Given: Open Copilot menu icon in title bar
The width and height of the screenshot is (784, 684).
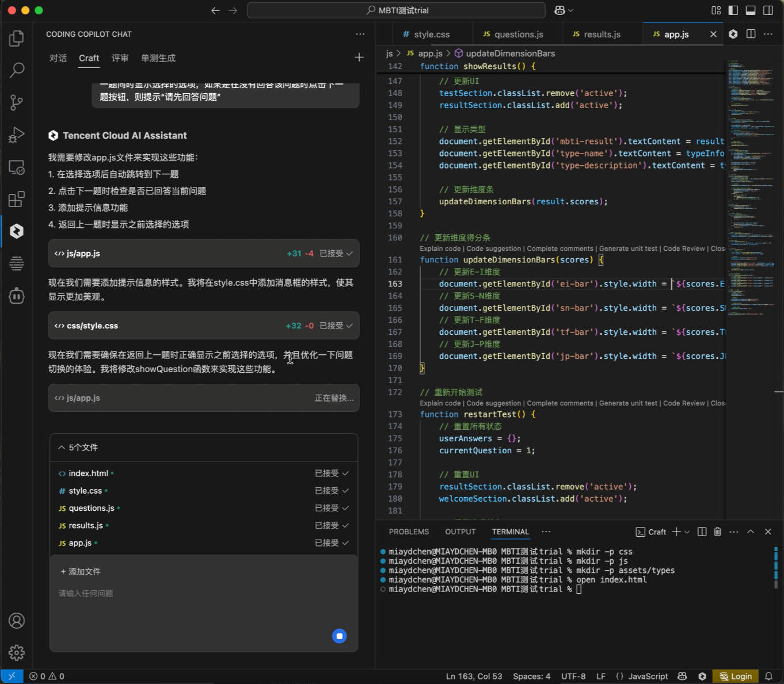Looking at the screenshot, I should click(564, 10).
